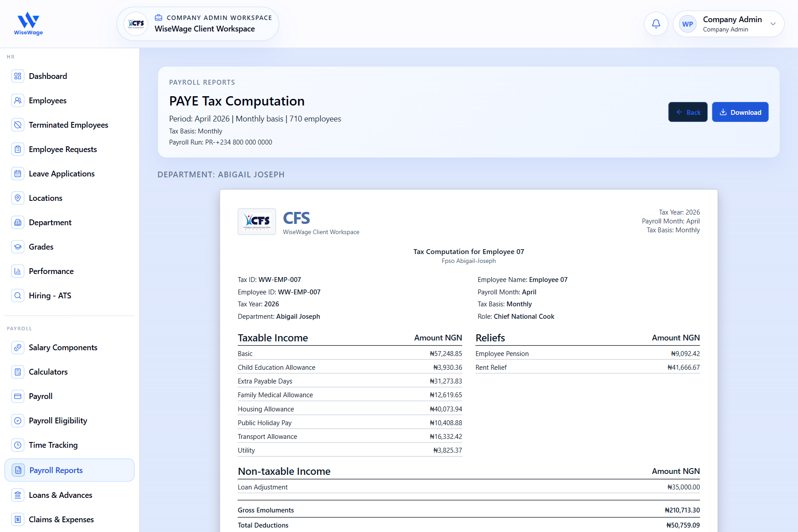Select Loan Adjustment row label
The image size is (798, 532).
point(262,487)
